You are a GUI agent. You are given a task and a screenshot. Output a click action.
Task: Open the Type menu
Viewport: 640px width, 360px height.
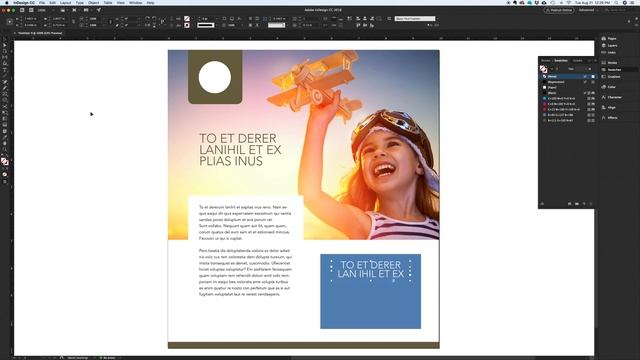(80, 2)
